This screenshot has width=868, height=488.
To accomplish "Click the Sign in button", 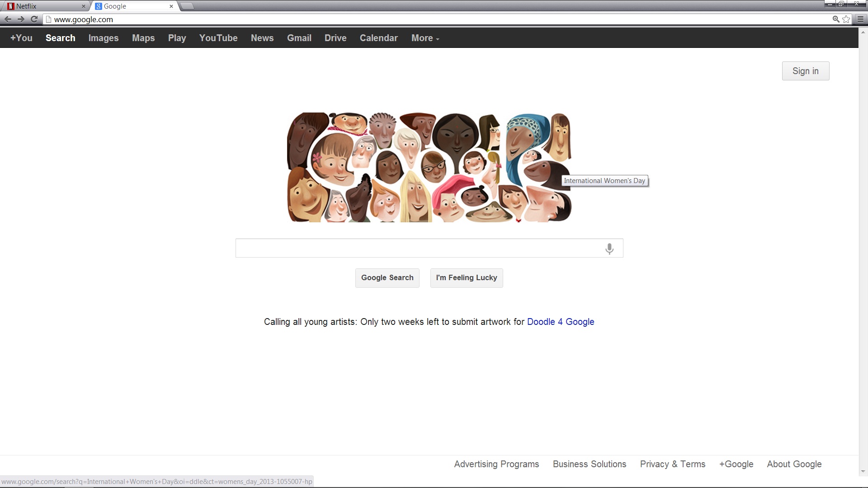I will [805, 71].
